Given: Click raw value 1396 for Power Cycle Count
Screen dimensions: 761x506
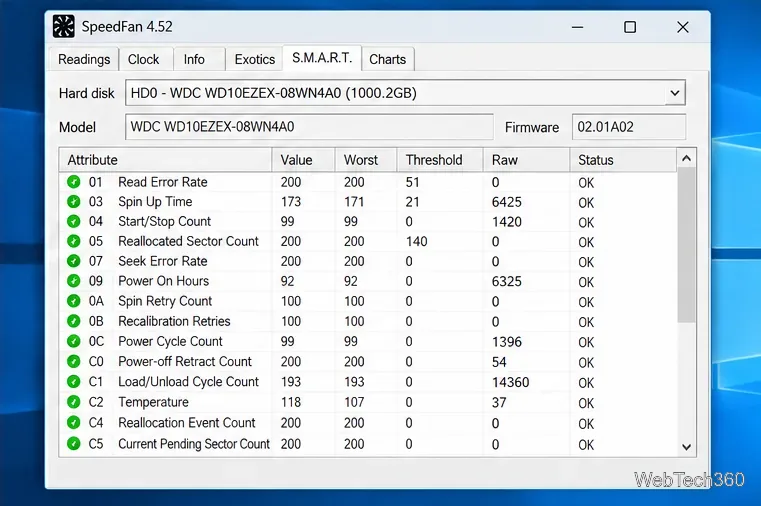Looking at the screenshot, I should 507,342.
